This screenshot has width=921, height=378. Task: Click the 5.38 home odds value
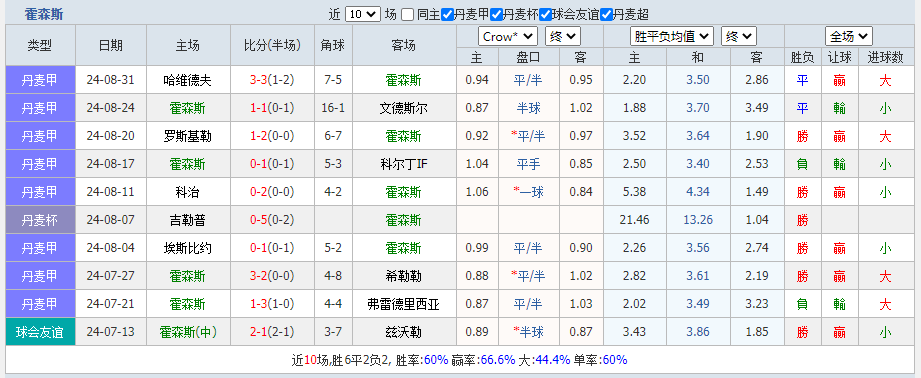click(635, 193)
